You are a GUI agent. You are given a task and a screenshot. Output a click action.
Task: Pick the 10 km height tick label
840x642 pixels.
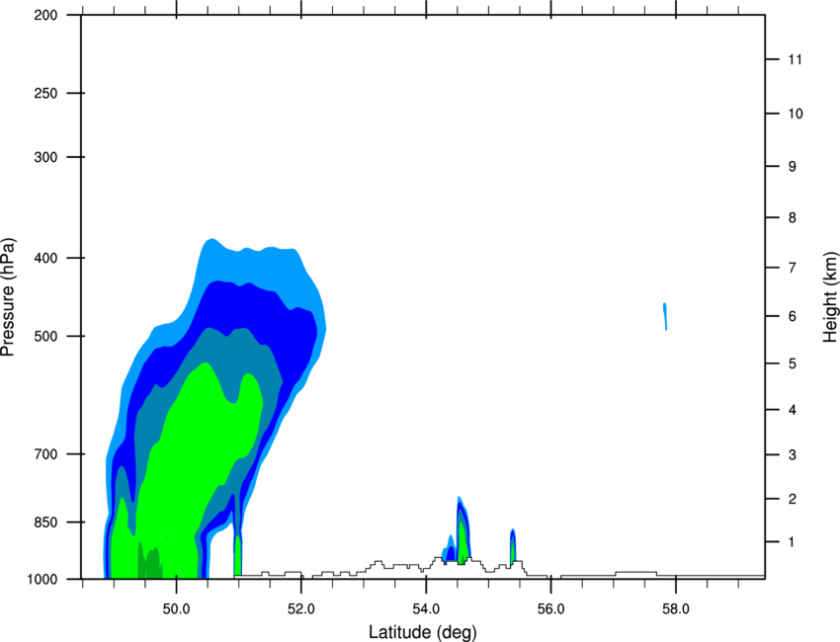[796, 114]
